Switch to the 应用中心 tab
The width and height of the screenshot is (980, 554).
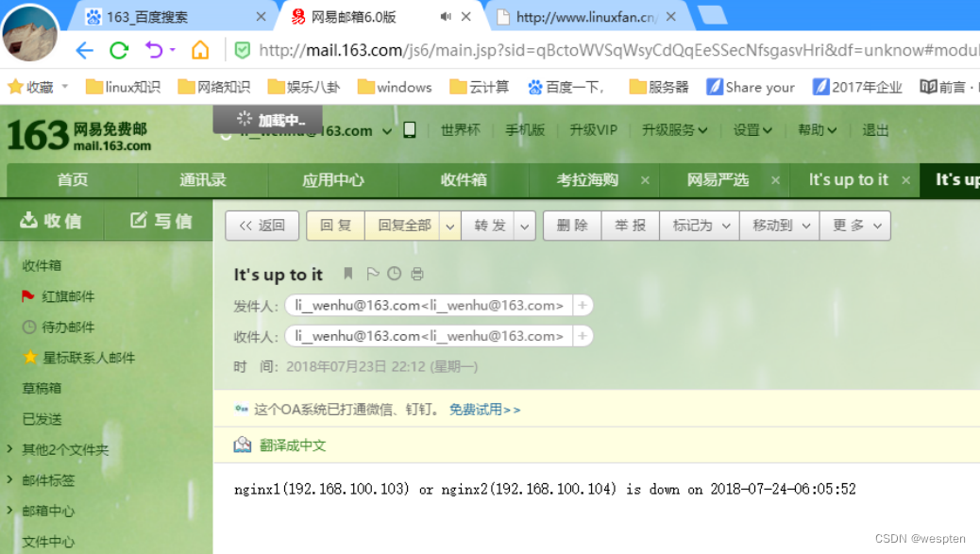click(x=333, y=180)
